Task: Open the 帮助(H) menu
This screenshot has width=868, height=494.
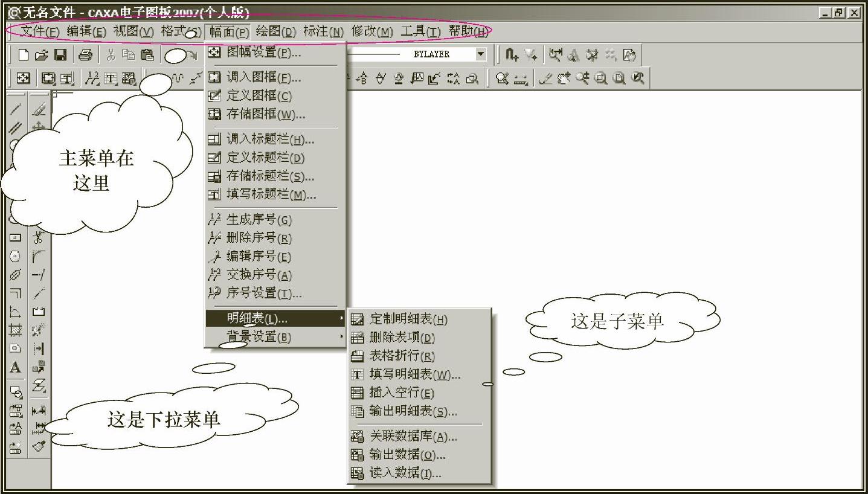Action: [x=468, y=31]
